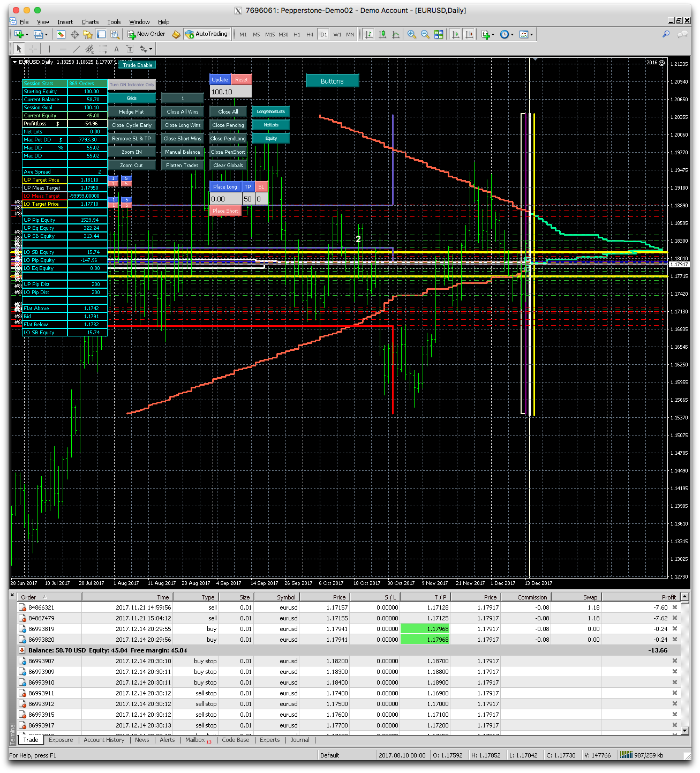Toggle the Chart Shift option
700x773 pixels.
(469, 34)
